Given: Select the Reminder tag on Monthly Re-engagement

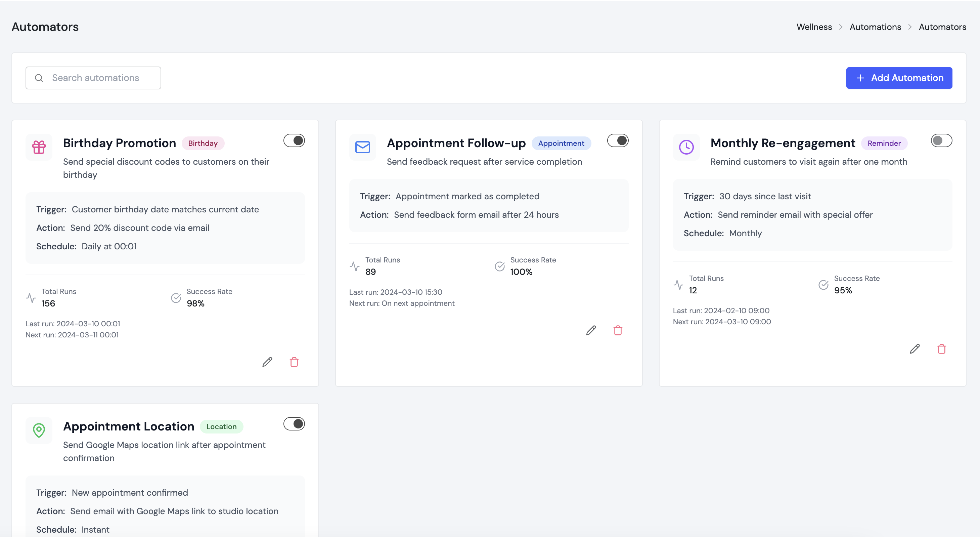Looking at the screenshot, I should click(x=884, y=143).
